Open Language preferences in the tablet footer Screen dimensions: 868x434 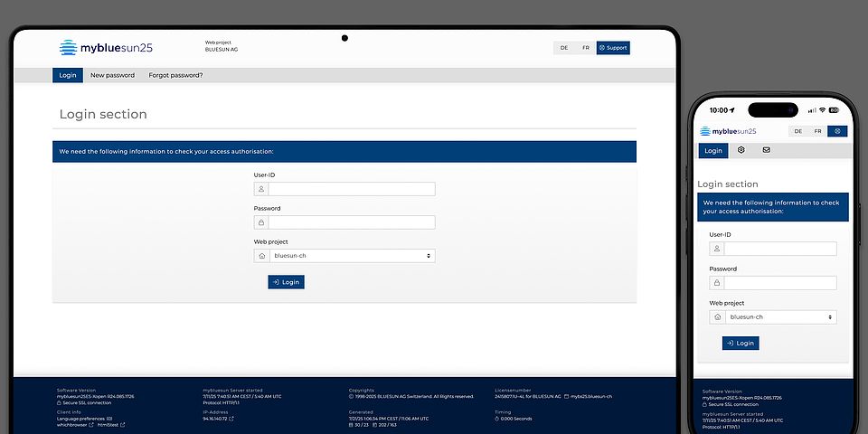85,419
